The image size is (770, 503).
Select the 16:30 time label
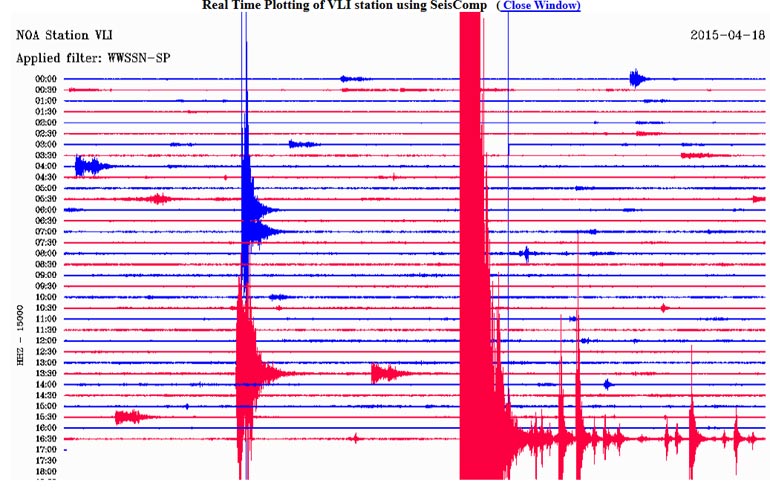pyautogui.click(x=46, y=438)
